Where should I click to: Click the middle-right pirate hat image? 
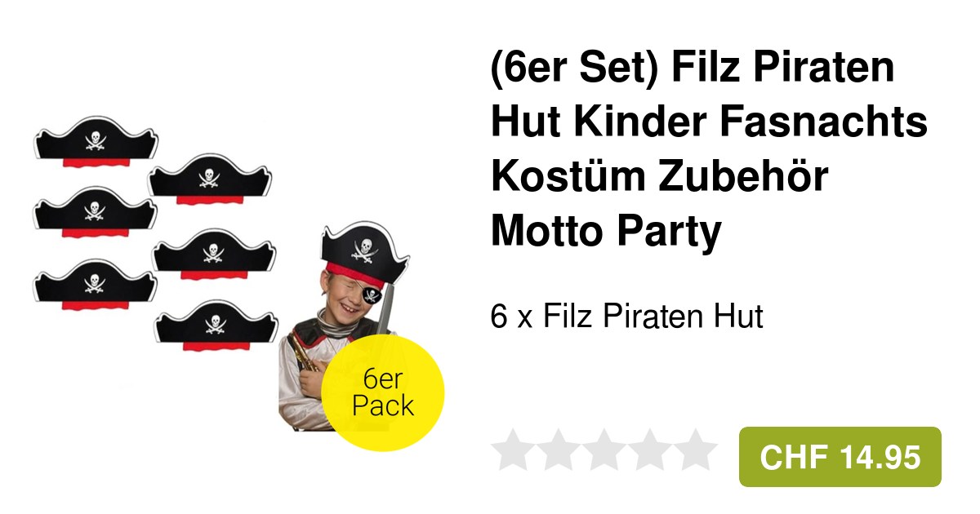coord(214,254)
